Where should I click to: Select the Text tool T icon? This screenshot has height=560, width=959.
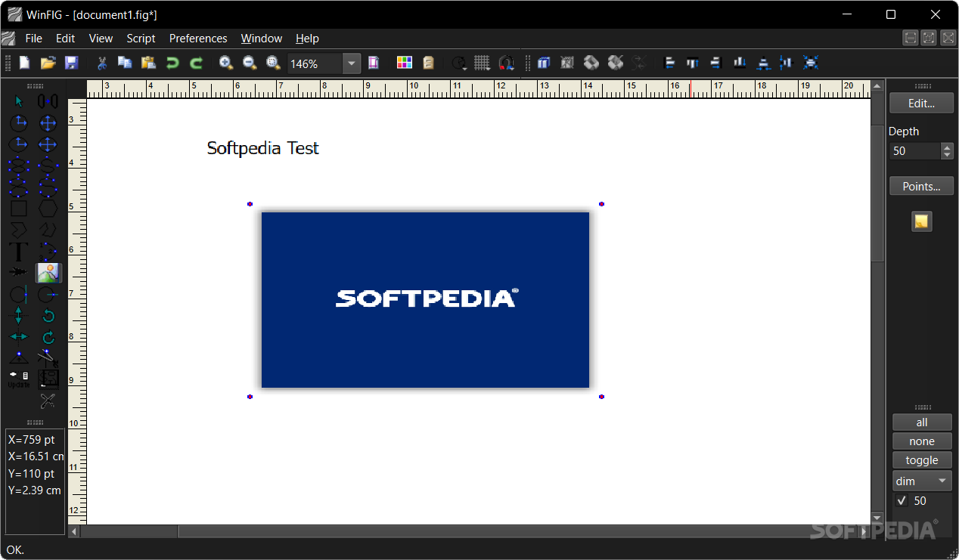coord(19,252)
